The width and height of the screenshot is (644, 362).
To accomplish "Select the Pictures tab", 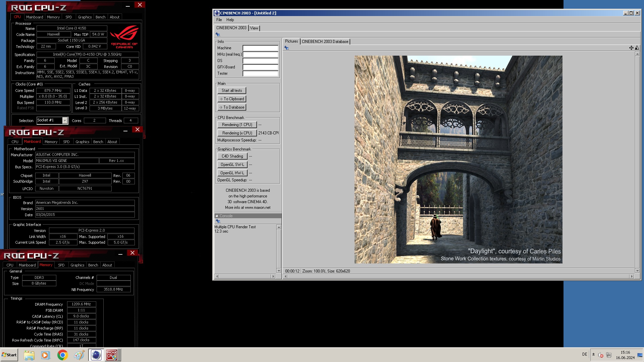I will [291, 41].
